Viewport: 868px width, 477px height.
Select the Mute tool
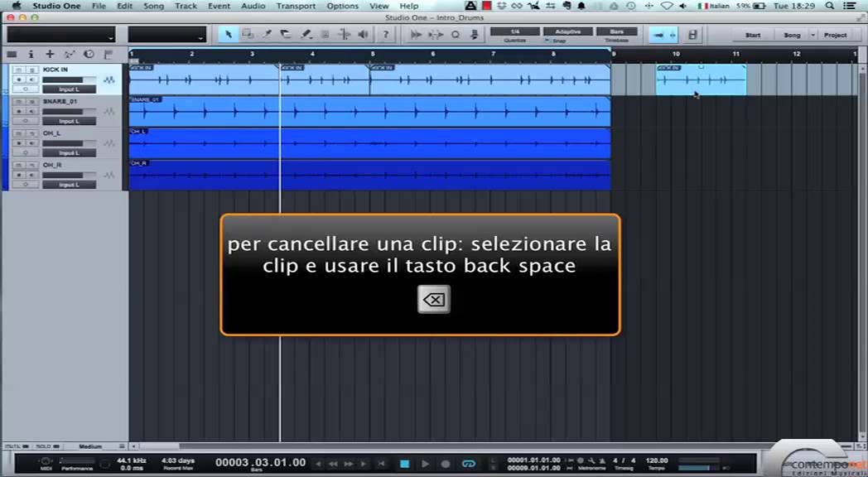(x=325, y=34)
